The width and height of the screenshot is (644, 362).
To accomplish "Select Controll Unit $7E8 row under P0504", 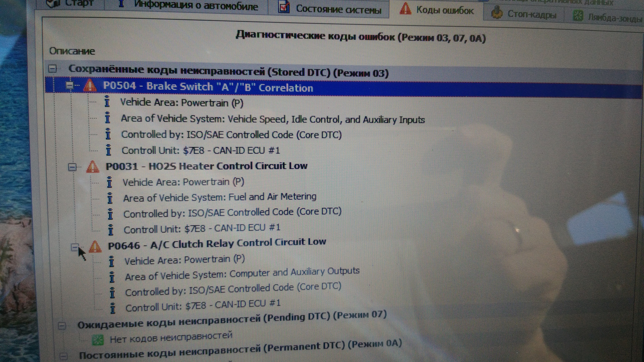I will point(201,150).
